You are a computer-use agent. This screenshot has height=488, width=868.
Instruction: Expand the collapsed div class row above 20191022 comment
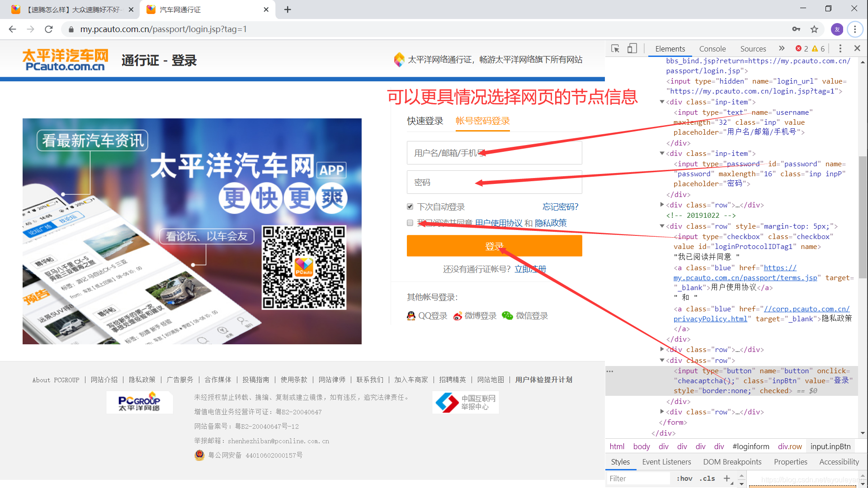click(662, 205)
